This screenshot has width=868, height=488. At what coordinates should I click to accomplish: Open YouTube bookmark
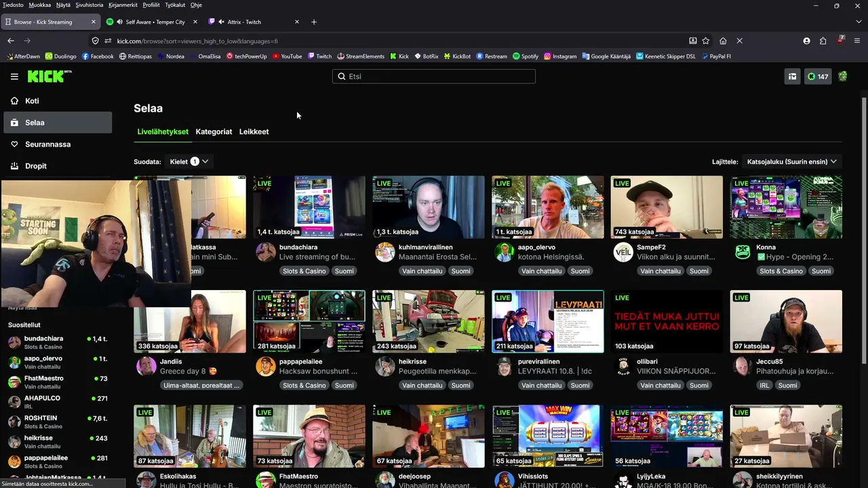click(x=287, y=56)
